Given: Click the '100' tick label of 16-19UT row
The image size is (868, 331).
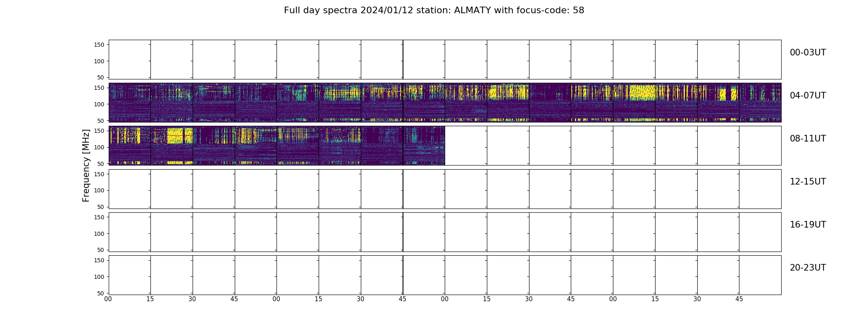Looking at the screenshot, I should pyautogui.click(x=99, y=234).
